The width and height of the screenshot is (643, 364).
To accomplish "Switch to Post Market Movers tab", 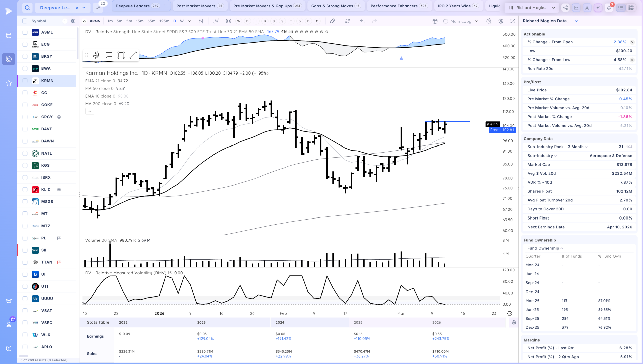I will point(200,6).
